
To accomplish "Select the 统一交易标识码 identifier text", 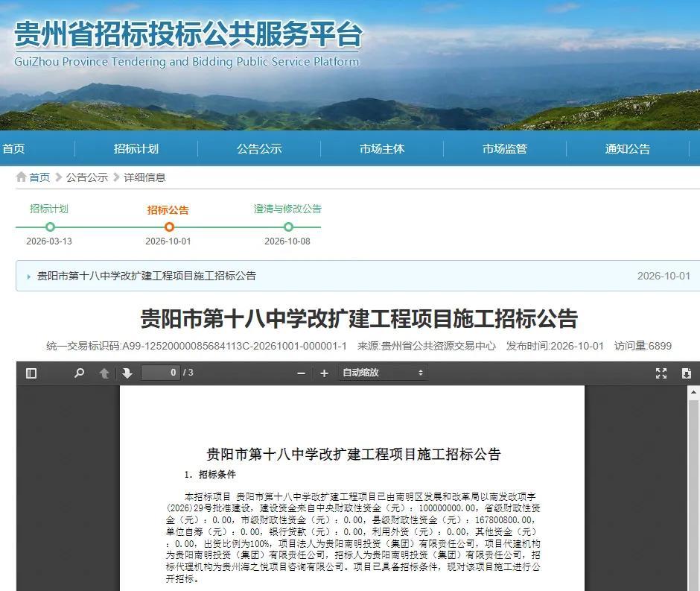I will click(x=197, y=346).
